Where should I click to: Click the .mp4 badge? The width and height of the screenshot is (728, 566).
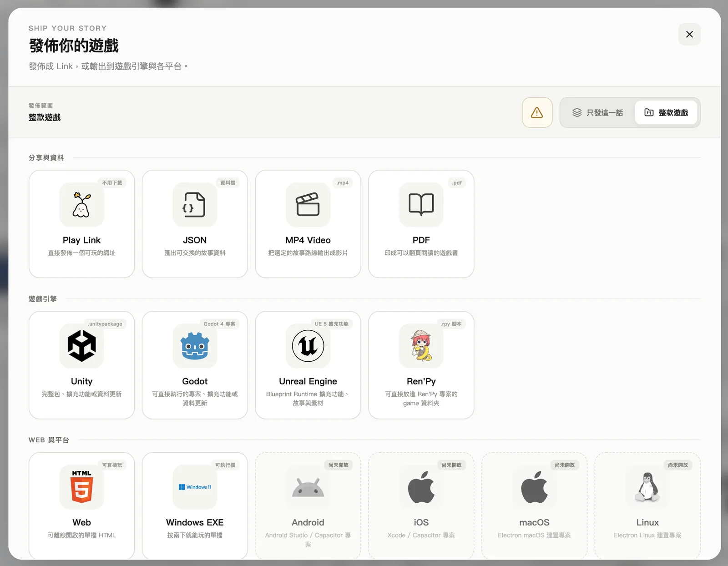point(343,183)
